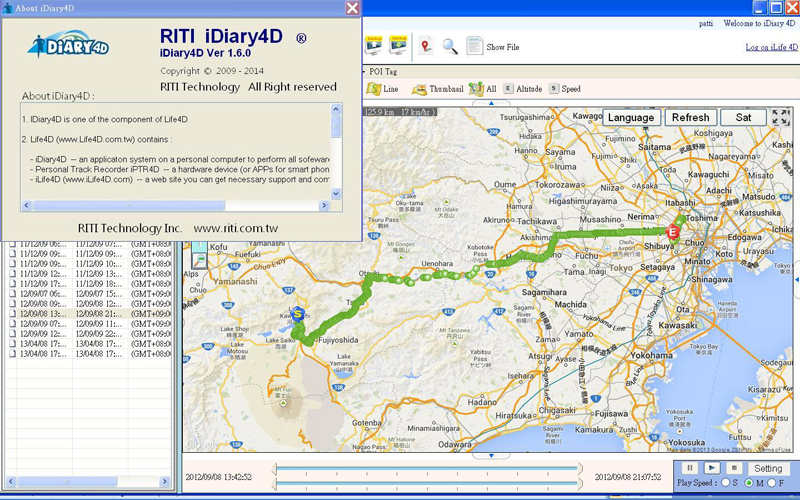Click the Log on iLife 4D link

771,47
